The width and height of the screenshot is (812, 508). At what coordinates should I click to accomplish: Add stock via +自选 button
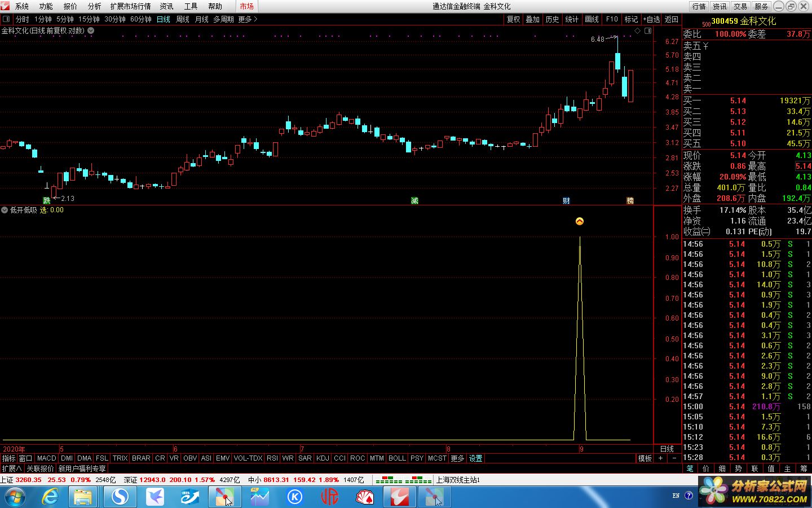(x=651, y=19)
